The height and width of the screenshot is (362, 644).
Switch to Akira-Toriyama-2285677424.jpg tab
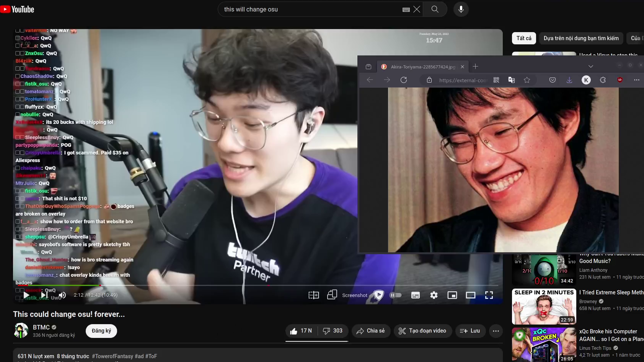pyautogui.click(x=421, y=67)
